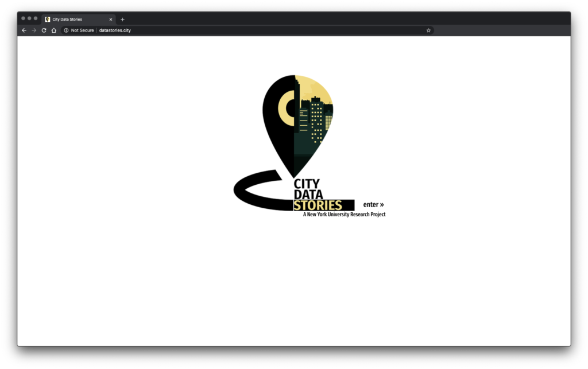Close the City Data Stories tab
The height and width of the screenshot is (369, 588).
click(111, 20)
